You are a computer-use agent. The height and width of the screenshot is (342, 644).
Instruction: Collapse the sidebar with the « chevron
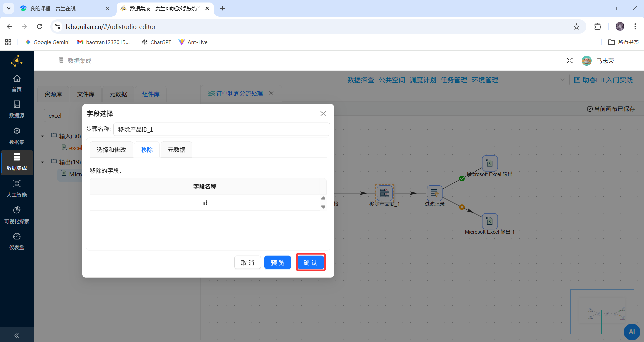click(16, 335)
